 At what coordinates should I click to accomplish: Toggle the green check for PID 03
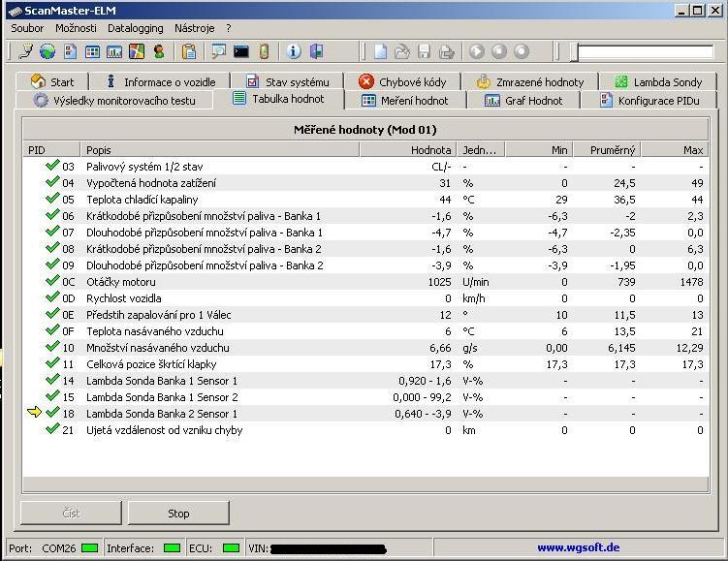point(52,167)
